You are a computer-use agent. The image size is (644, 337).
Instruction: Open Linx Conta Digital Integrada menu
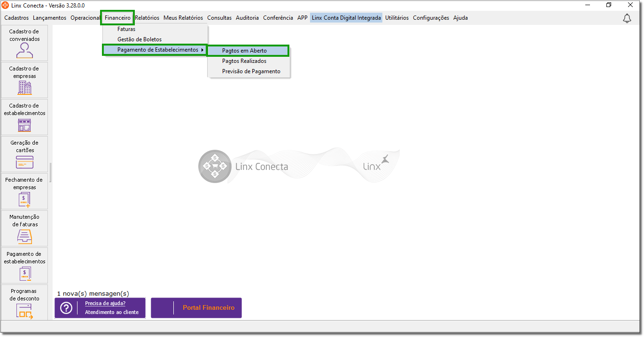pyautogui.click(x=346, y=18)
